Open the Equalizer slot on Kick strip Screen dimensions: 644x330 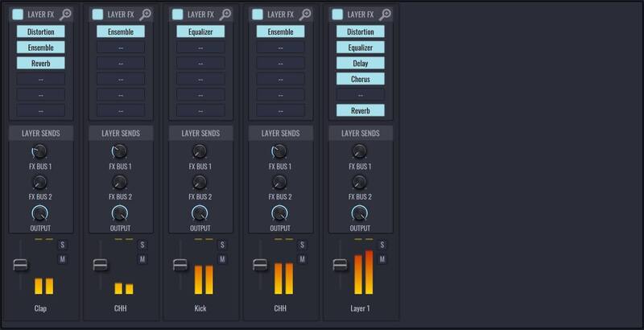(x=200, y=31)
